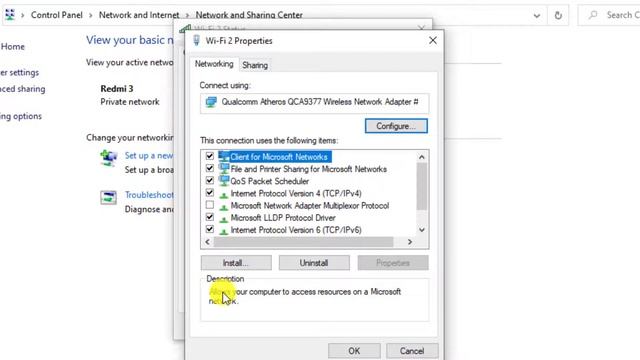The height and width of the screenshot is (360, 640).
Task: Open Set up a new connection link
Action: tap(149, 156)
